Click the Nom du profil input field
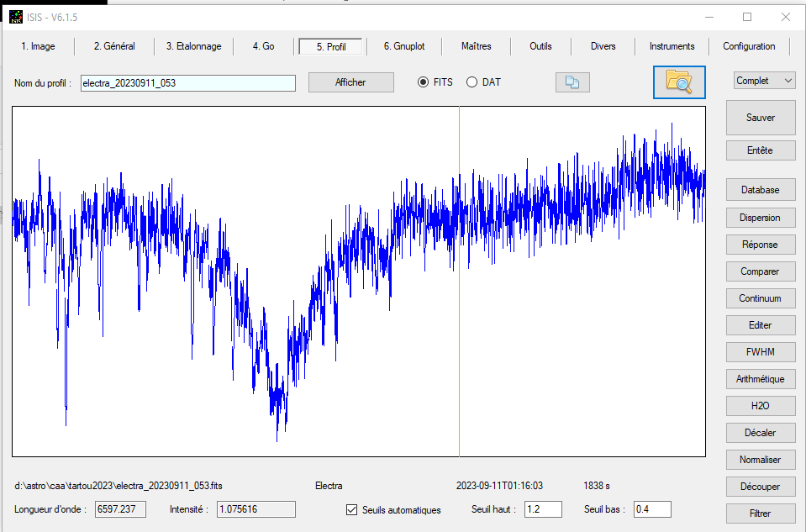The width and height of the screenshot is (806, 532). (x=188, y=82)
